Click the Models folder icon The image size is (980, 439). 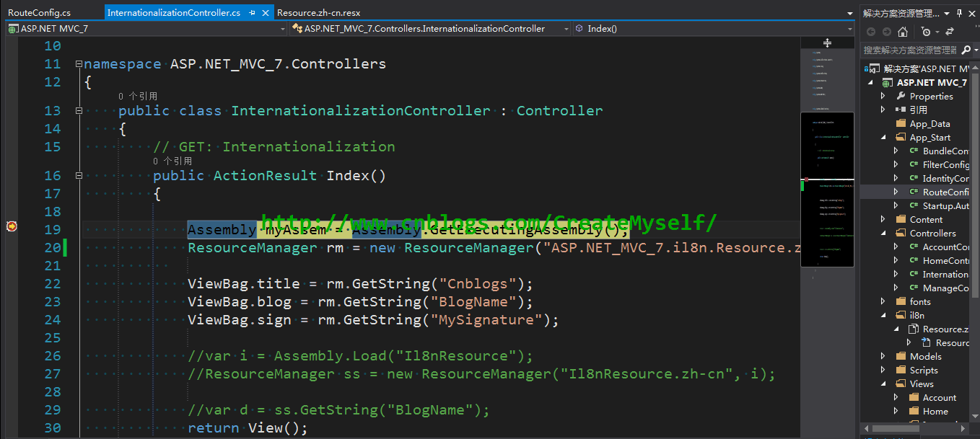[x=901, y=356]
